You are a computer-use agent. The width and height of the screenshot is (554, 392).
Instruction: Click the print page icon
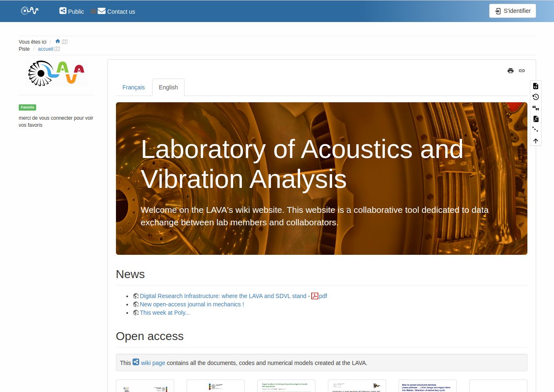510,71
